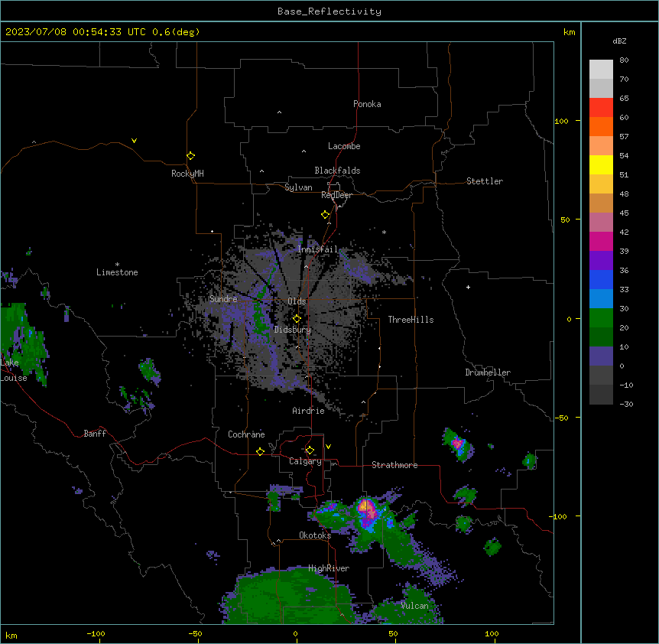Click the asterisk marker northeast of Innisfail
The image size is (659, 644).
tap(384, 232)
